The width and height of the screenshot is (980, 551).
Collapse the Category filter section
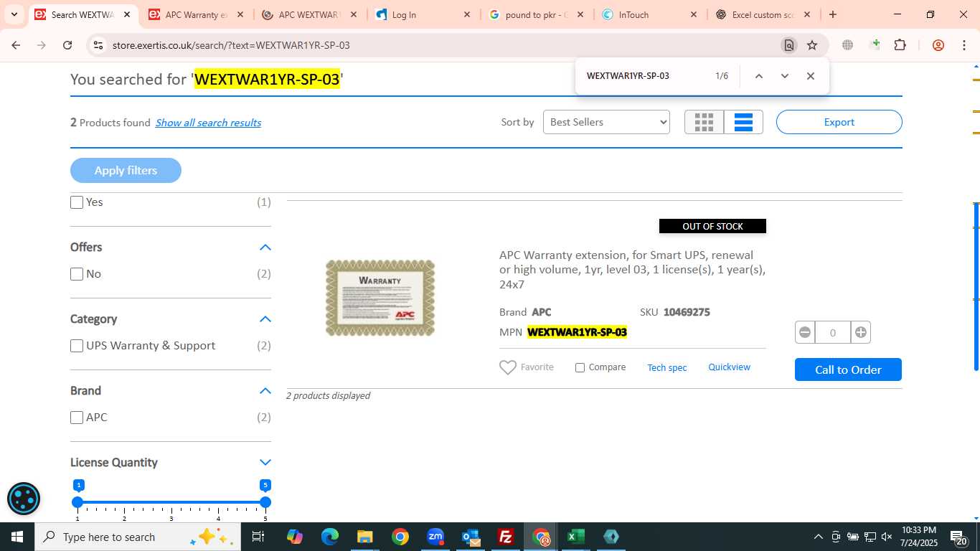(265, 319)
